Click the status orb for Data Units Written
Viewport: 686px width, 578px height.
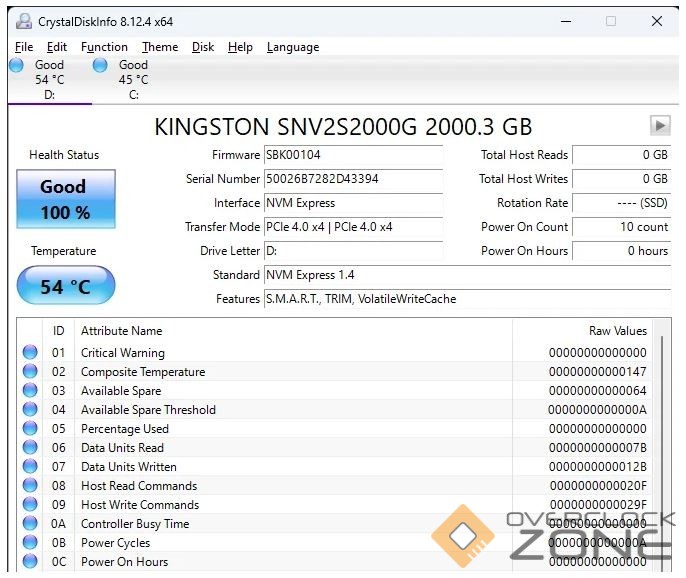pyautogui.click(x=30, y=466)
